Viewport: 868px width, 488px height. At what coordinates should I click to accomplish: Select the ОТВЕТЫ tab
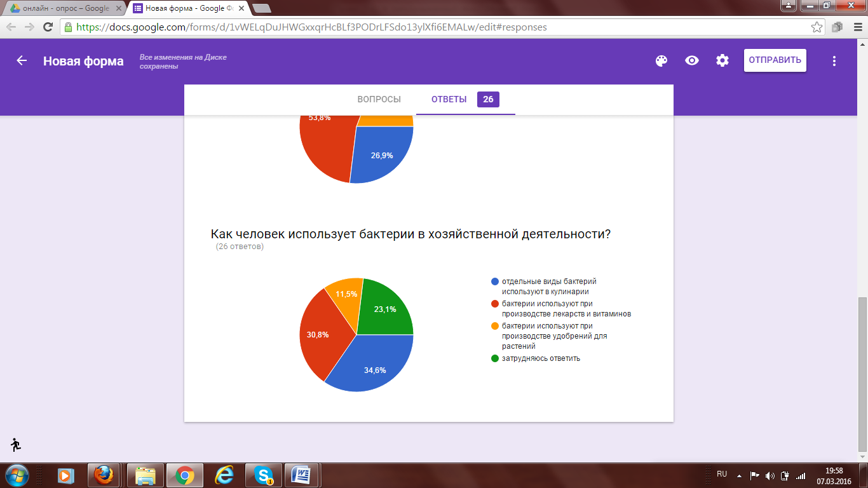coord(449,99)
